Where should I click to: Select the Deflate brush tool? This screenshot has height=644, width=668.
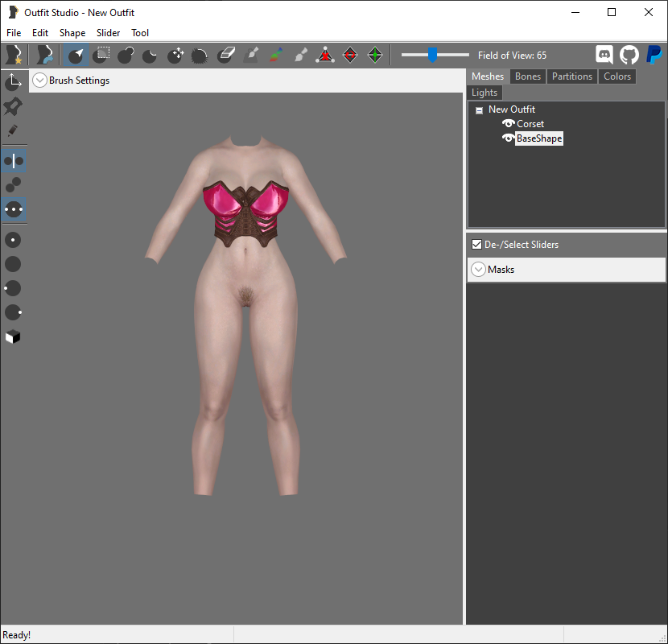[x=150, y=55]
